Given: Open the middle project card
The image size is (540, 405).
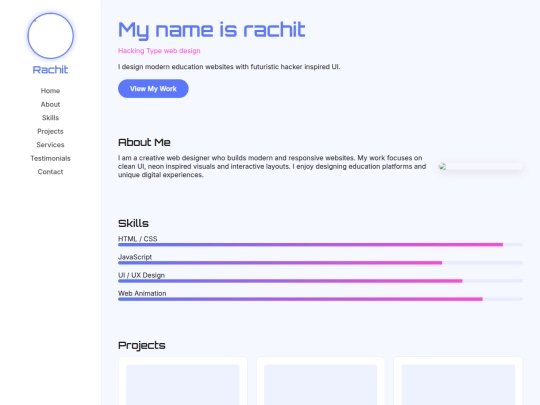Looking at the screenshot, I should pyautogui.click(x=320, y=381).
